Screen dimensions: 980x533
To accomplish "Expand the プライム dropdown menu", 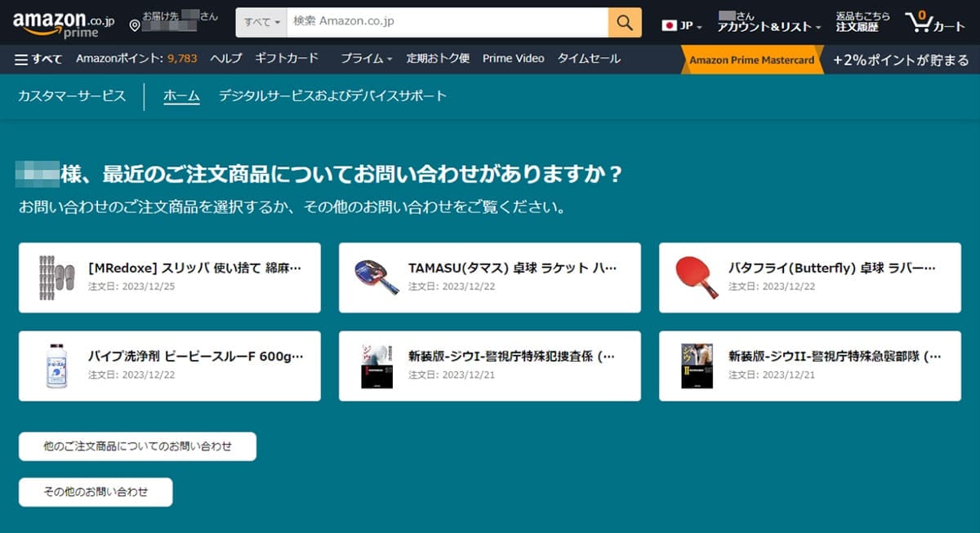I will click(365, 59).
